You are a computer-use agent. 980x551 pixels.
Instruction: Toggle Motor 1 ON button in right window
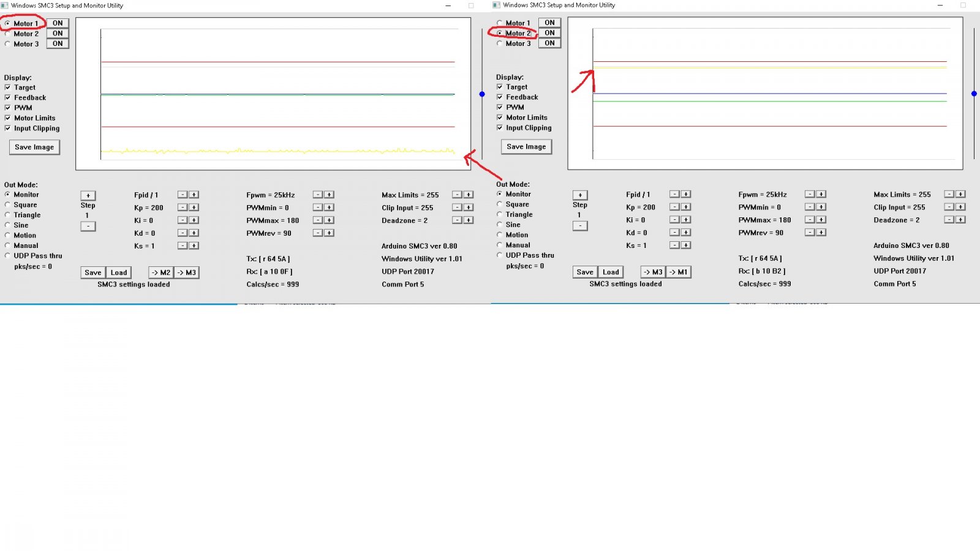click(x=549, y=23)
